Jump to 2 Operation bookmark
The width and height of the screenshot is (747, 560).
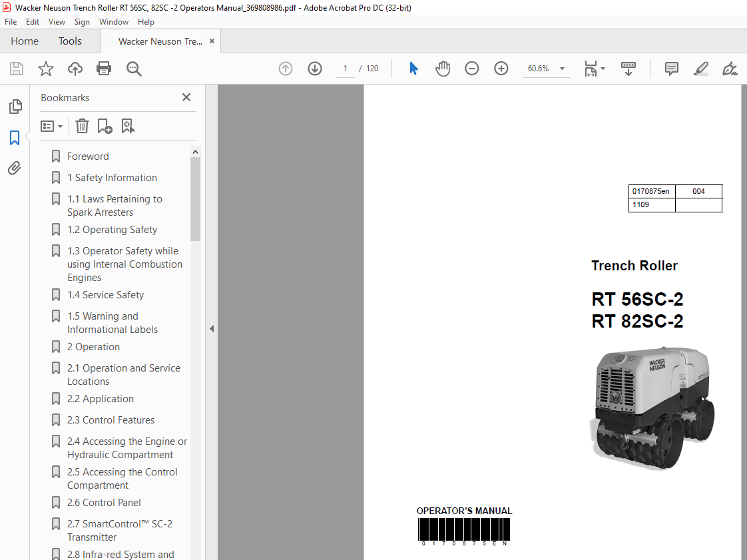pyautogui.click(x=93, y=347)
